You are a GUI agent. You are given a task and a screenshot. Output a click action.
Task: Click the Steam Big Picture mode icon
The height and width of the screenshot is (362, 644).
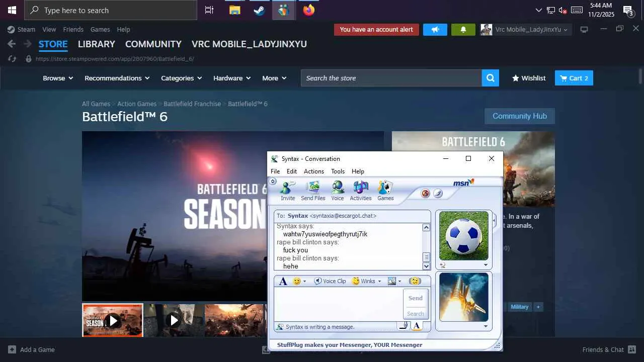(x=584, y=30)
